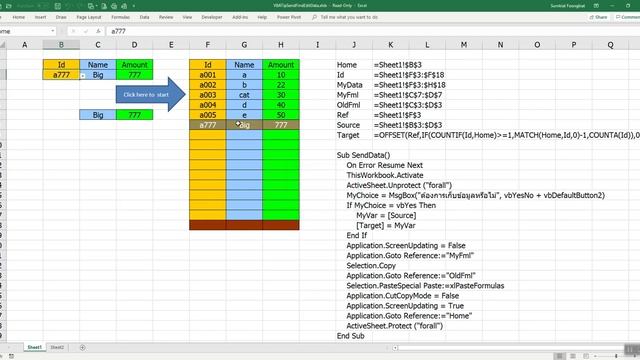The width and height of the screenshot is (640, 360).
Task: Select the yellow cell containing a777 in column B
Action: coord(61,75)
